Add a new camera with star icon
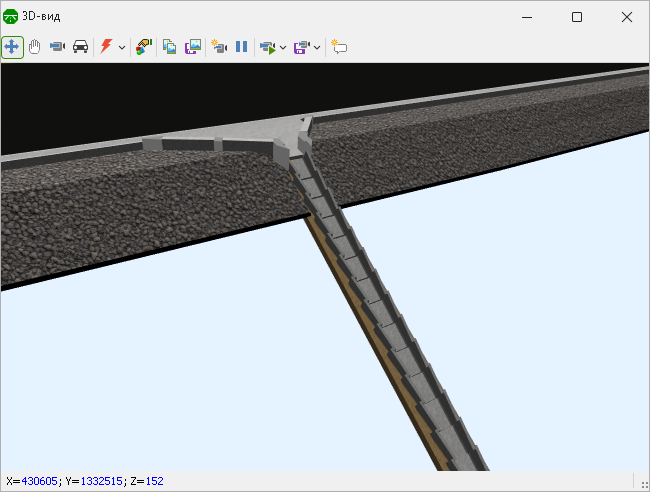Image resolution: width=650 pixels, height=492 pixels. (x=219, y=47)
